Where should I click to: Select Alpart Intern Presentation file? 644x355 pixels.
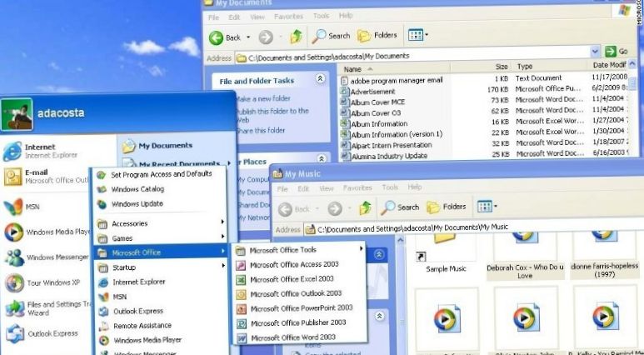click(386, 145)
